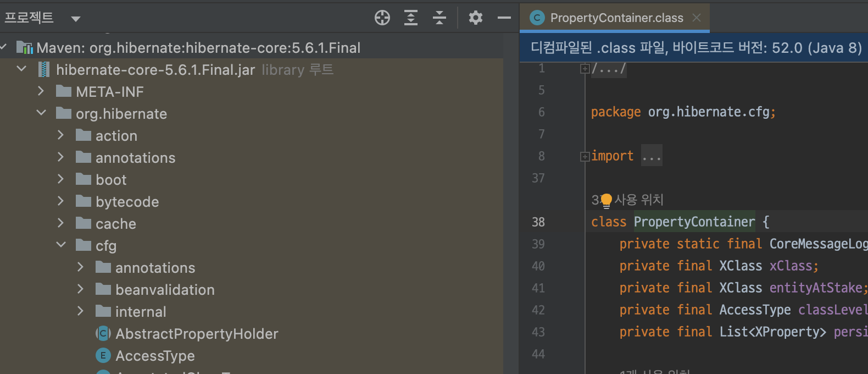The width and height of the screenshot is (868, 374).
Task: Expand the internal folder chevron
Action: point(80,311)
